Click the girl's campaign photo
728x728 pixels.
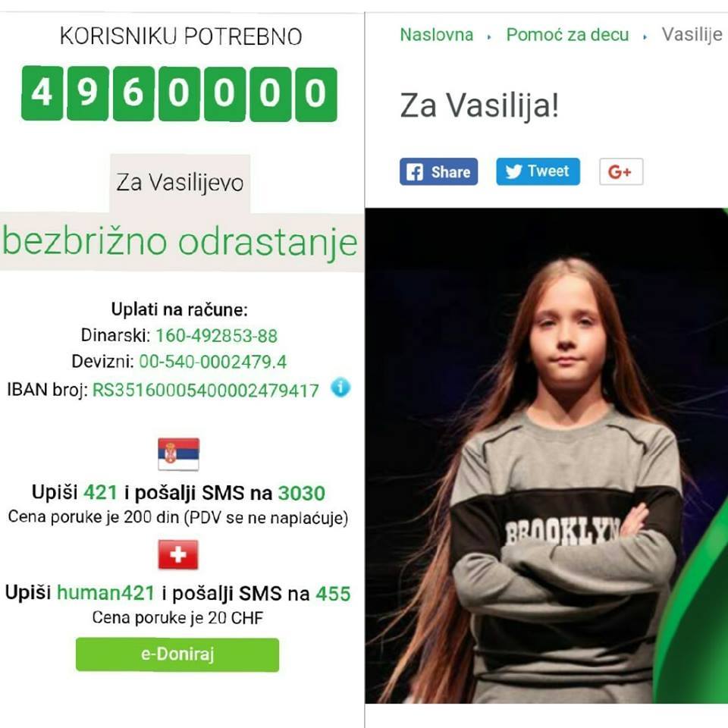pos(547,456)
